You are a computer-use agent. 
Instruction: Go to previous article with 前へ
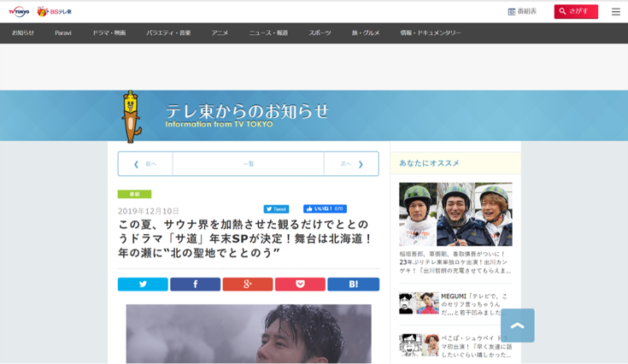click(x=145, y=164)
